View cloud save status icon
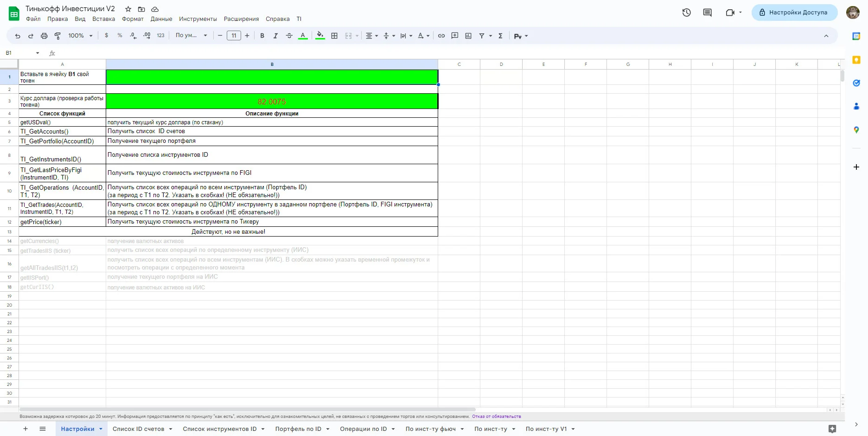This screenshot has width=868, height=436. coord(155,9)
